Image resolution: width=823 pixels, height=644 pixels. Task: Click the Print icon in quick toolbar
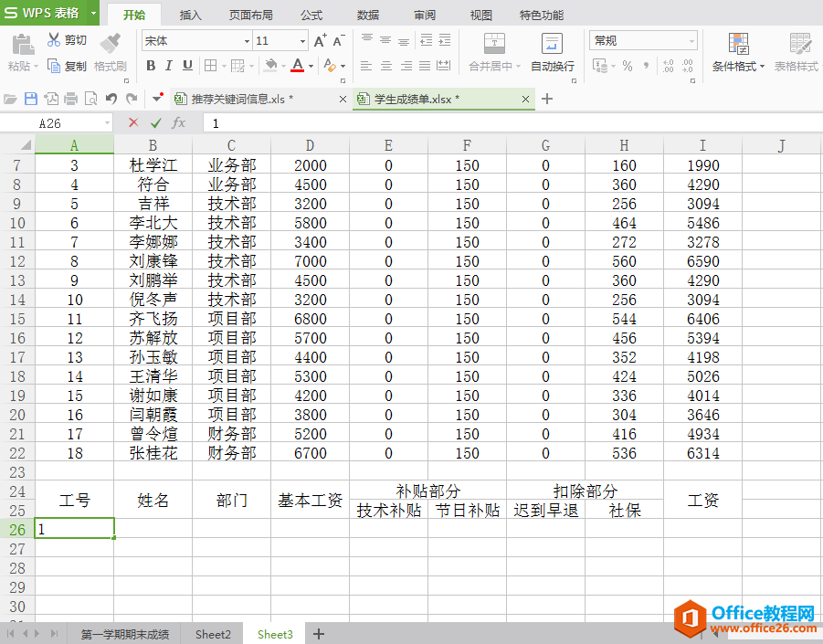[x=71, y=99]
